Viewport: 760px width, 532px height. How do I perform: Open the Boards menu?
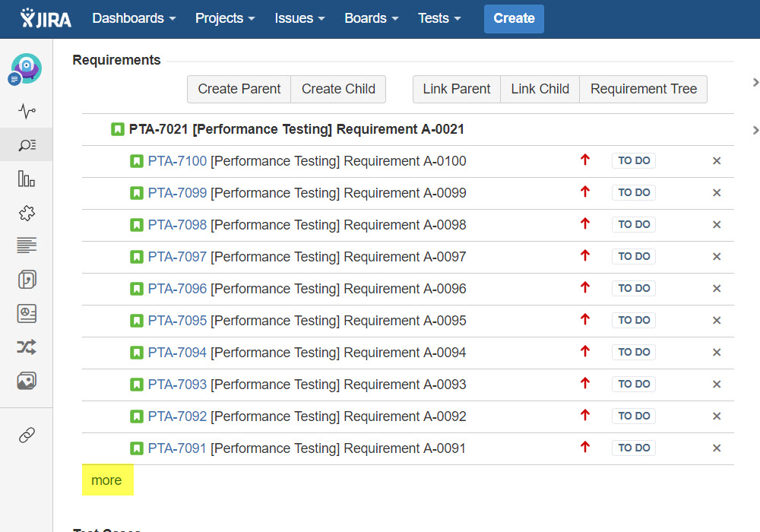point(371,18)
